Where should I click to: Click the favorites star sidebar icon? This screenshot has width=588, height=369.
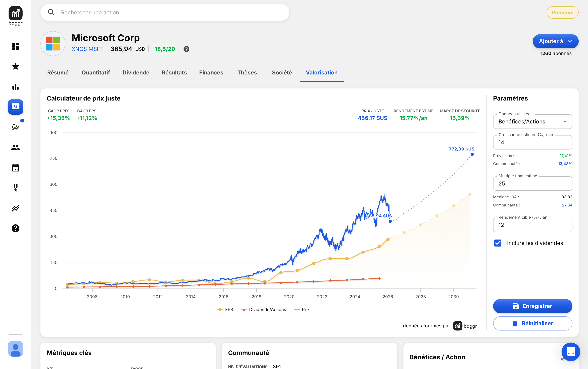(x=15, y=66)
